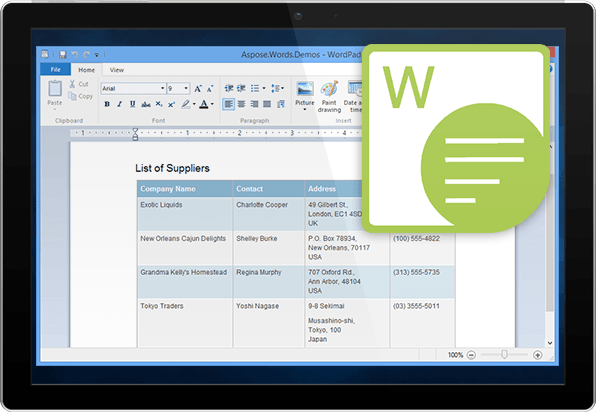Click the zoom slider handle

504,355
